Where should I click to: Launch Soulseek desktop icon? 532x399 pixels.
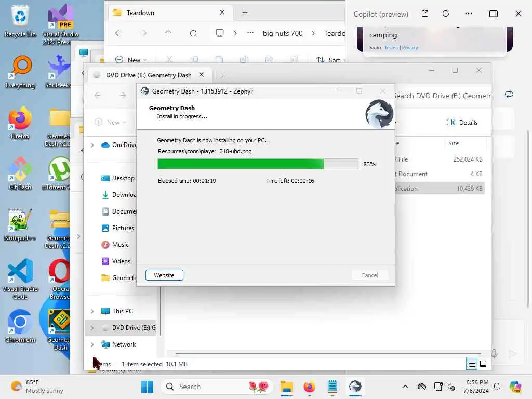[x=58, y=72]
